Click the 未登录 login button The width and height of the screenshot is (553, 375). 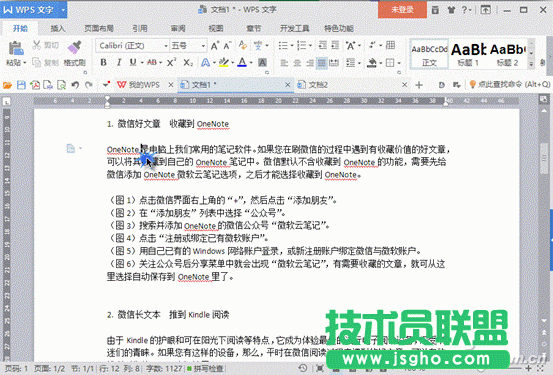(402, 10)
